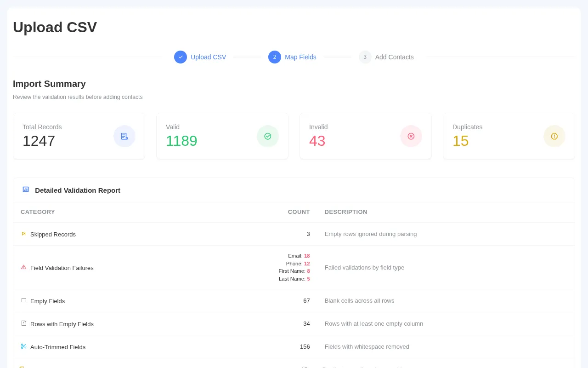Click the warning triangle beside Field Validation Failures
The image size is (588, 368).
24,267
